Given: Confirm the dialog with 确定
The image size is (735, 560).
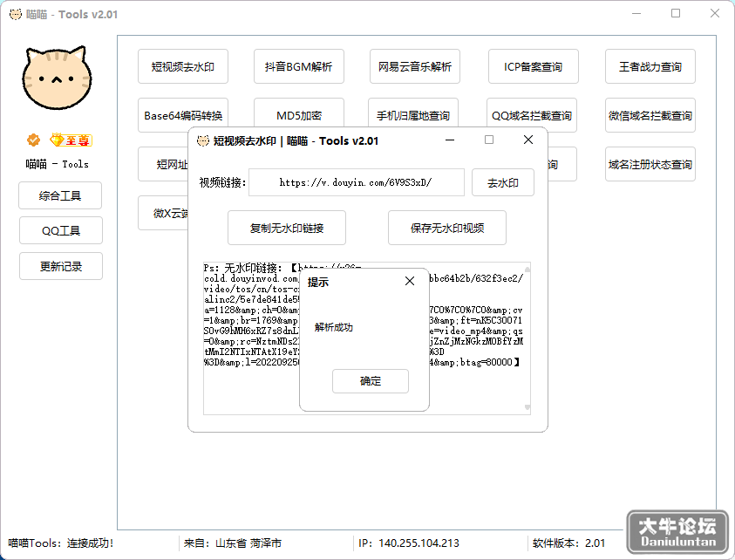Looking at the screenshot, I should pos(371,381).
